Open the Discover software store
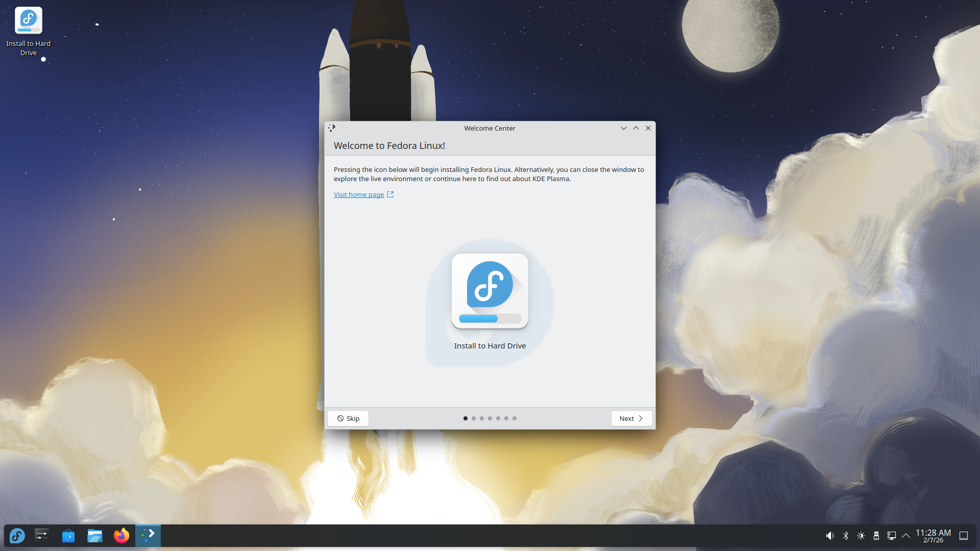980x551 pixels. tap(68, 536)
